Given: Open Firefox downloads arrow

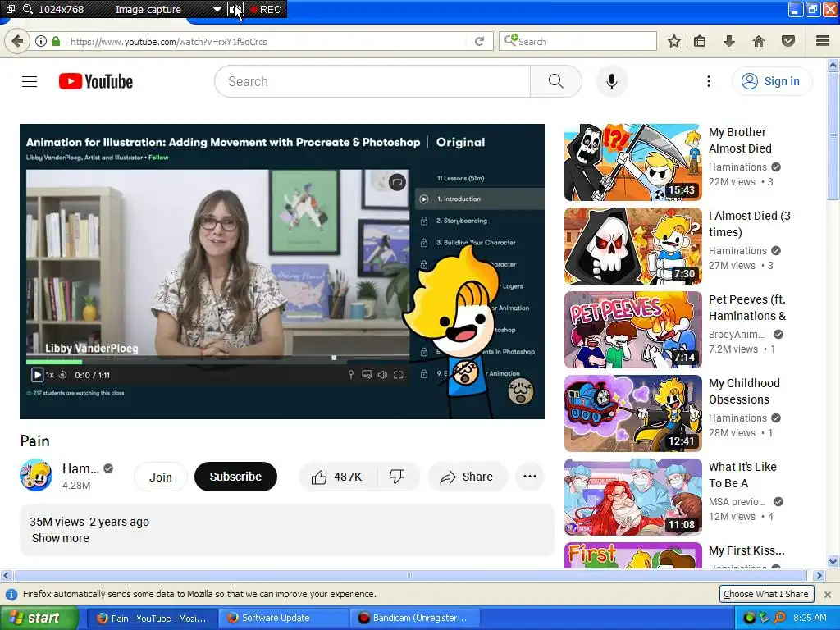Looking at the screenshot, I should point(729,41).
